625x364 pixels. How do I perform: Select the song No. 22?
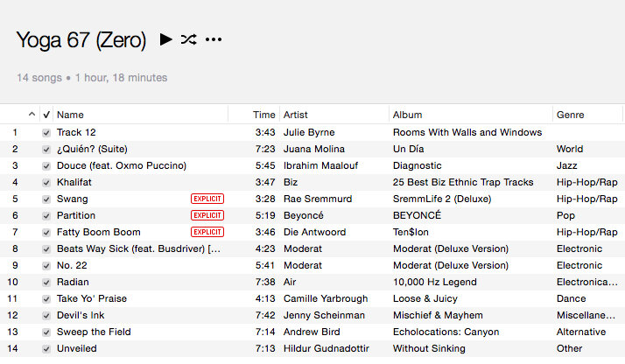[x=72, y=265]
